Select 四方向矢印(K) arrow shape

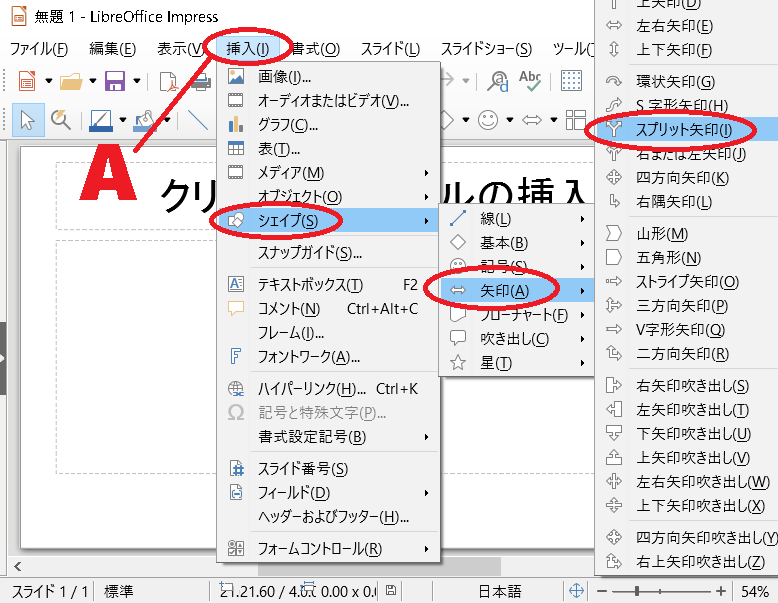687,178
